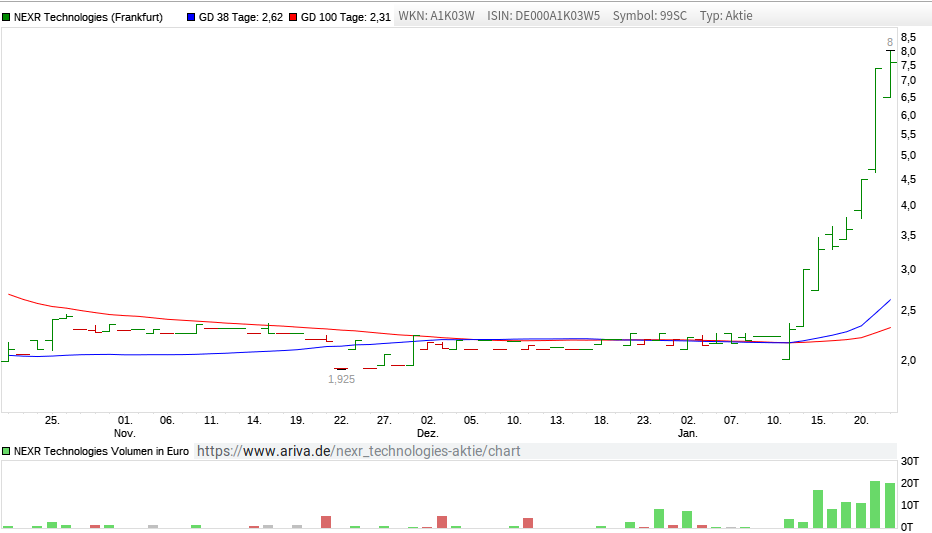Click the 02. Jan. date axis label
932x533 pixels.
687,427
